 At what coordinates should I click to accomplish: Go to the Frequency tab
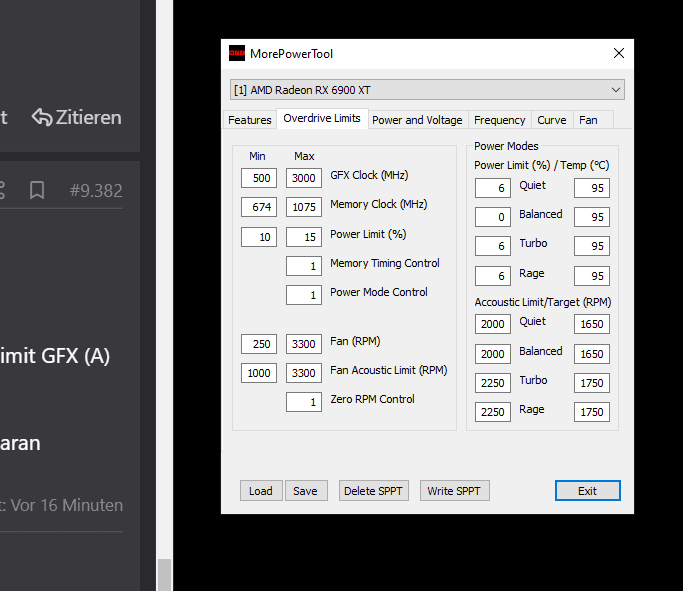(x=500, y=120)
